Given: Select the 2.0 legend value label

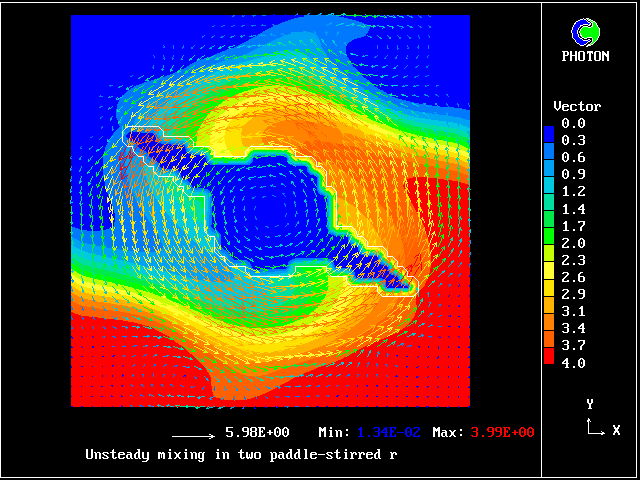Looking at the screenshot, I should pyautogui.click(x=573, y=243).
